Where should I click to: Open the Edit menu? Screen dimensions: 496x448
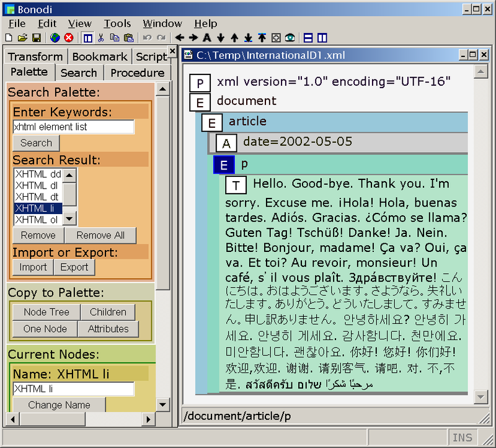click(47, 24)
